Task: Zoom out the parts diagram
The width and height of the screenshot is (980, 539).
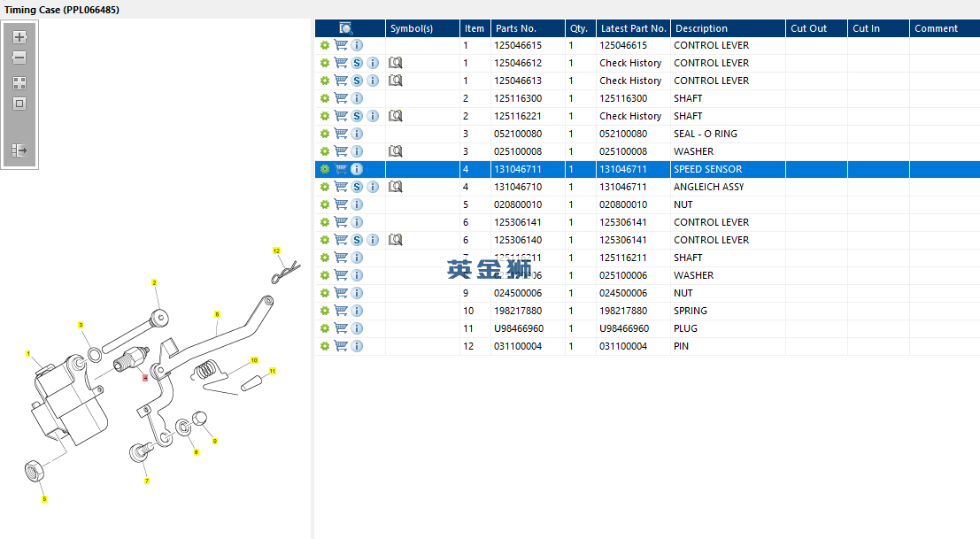Action: pyautogui.click(x=19, y=58)
